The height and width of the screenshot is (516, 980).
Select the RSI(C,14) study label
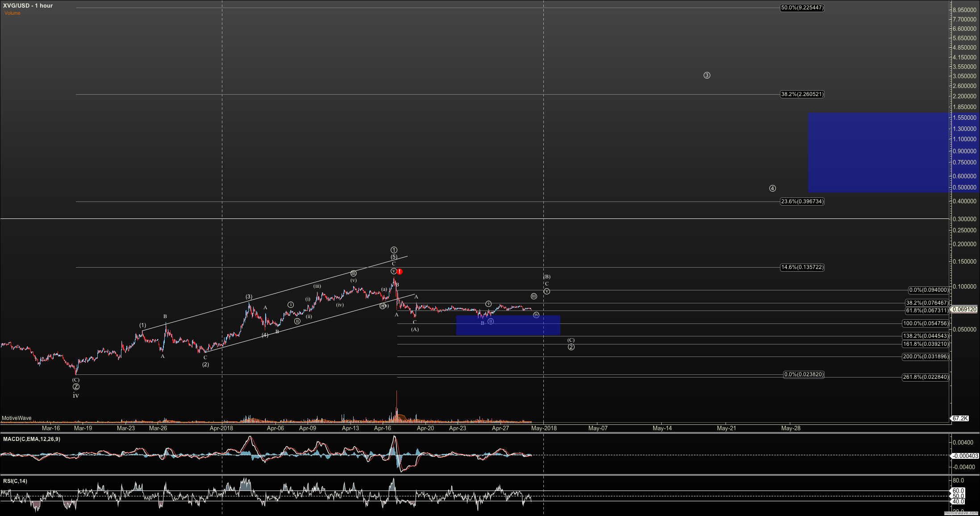click(x=15, y=481)
